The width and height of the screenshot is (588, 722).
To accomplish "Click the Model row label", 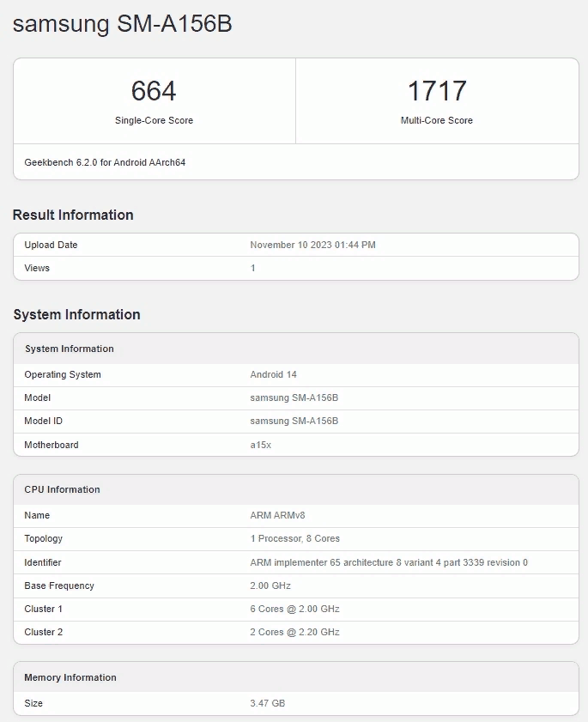I will 37,397.
